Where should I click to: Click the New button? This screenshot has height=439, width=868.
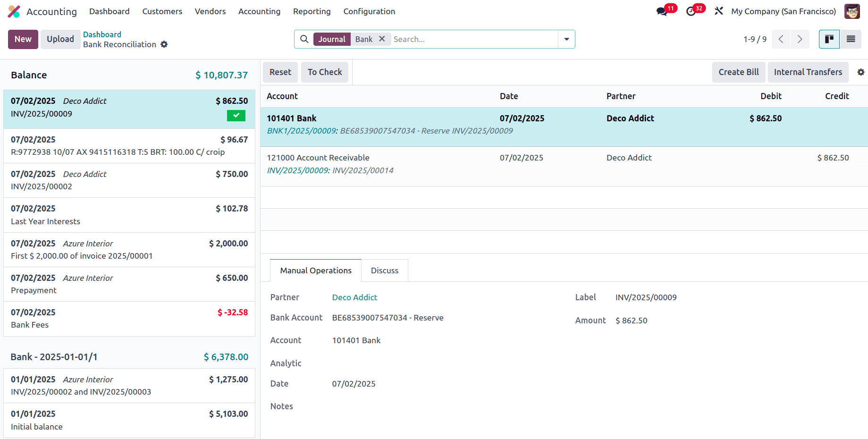coord(23,39)
